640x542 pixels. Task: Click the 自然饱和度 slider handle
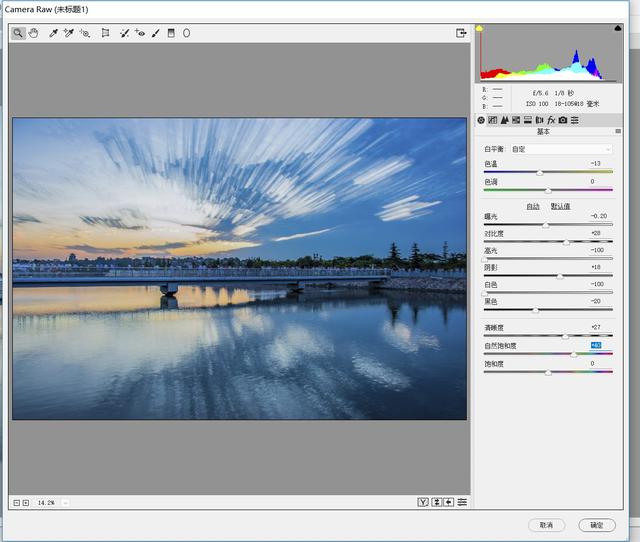pos(574,355)
